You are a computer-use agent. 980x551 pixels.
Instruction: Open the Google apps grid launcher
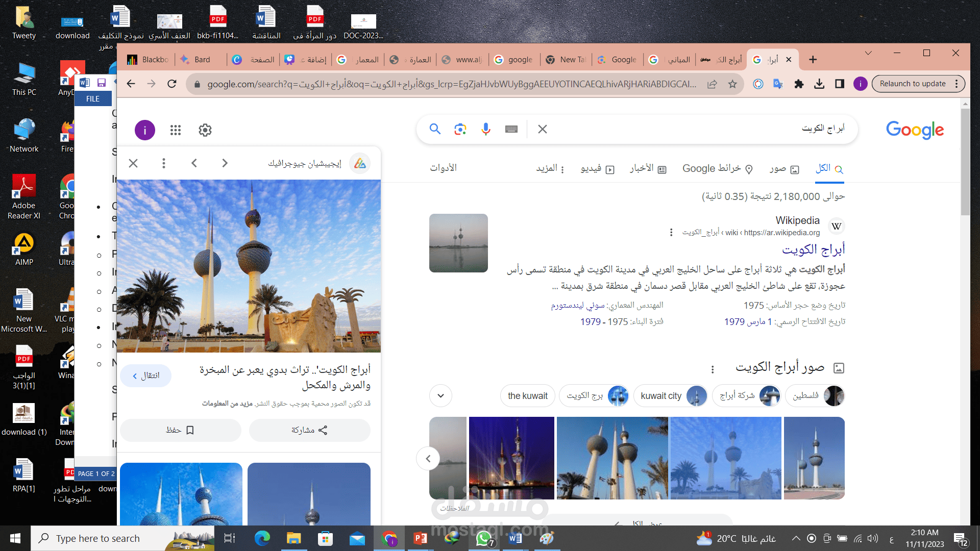pyautogui.click(x=176, y=130)
